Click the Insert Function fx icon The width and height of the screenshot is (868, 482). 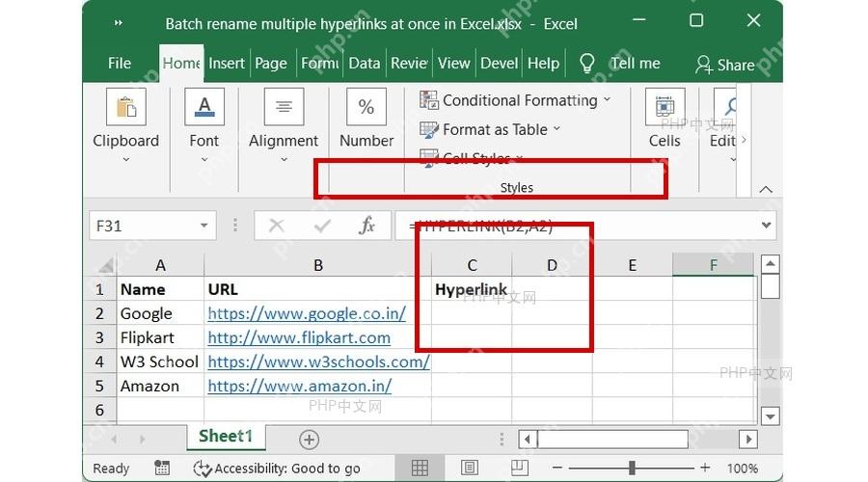tap(366, 226)
